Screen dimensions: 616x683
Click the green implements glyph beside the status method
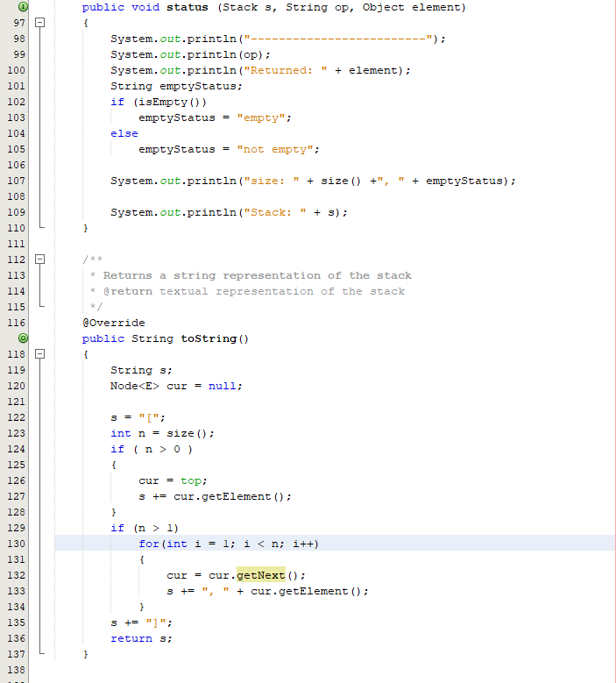(23, 6)
